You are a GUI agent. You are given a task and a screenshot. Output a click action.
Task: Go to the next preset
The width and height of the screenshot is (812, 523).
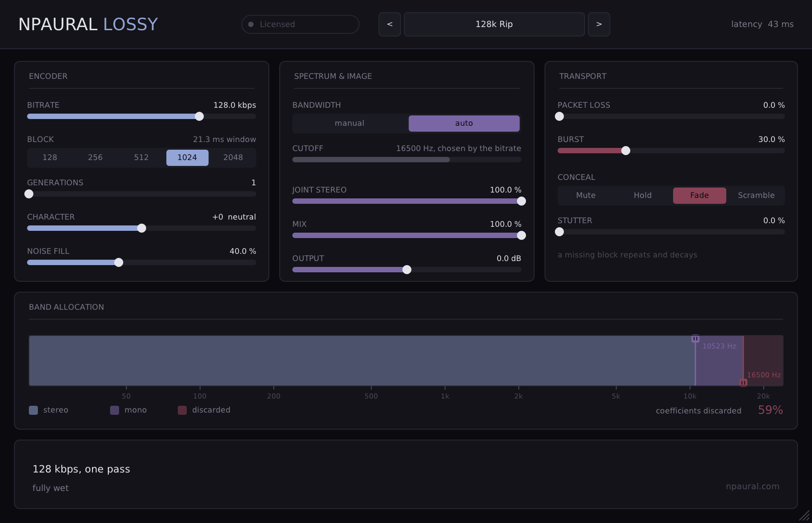pos(599,24)
